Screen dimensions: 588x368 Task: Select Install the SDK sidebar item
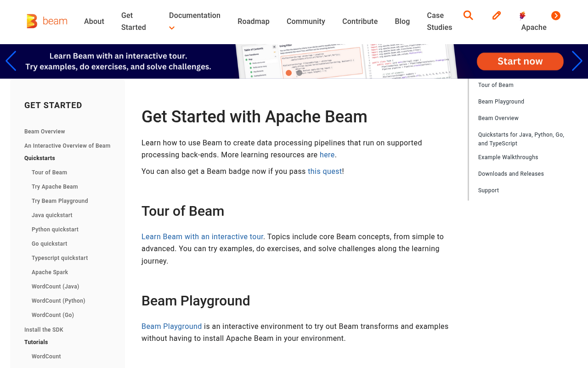coord(44,330)
